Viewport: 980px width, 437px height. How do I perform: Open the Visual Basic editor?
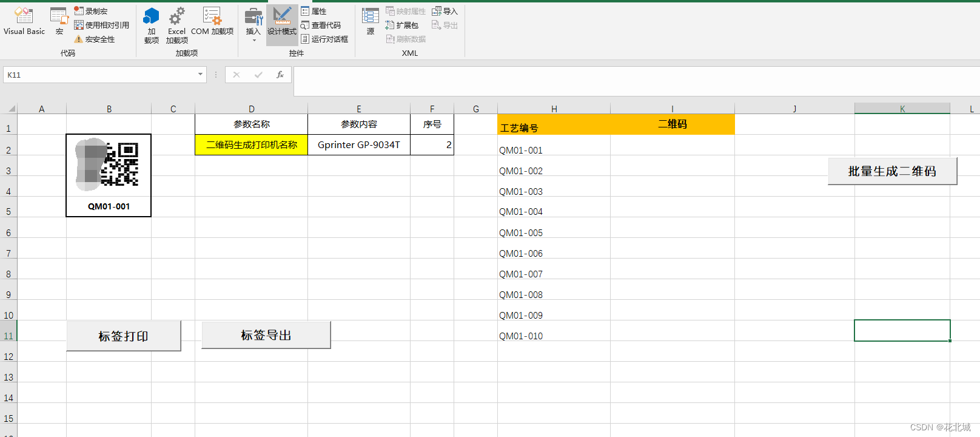[24, 22]
